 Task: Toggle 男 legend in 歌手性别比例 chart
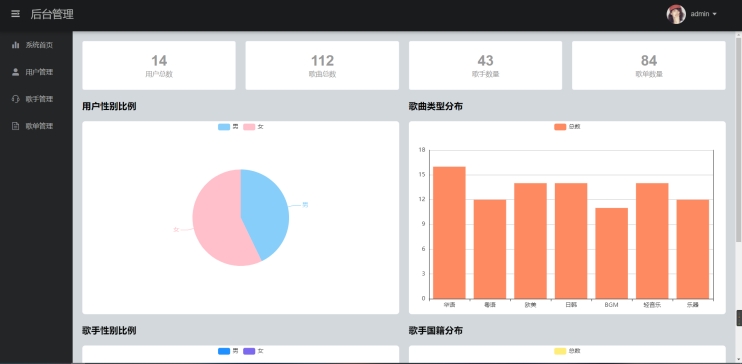tap(228, 351)
